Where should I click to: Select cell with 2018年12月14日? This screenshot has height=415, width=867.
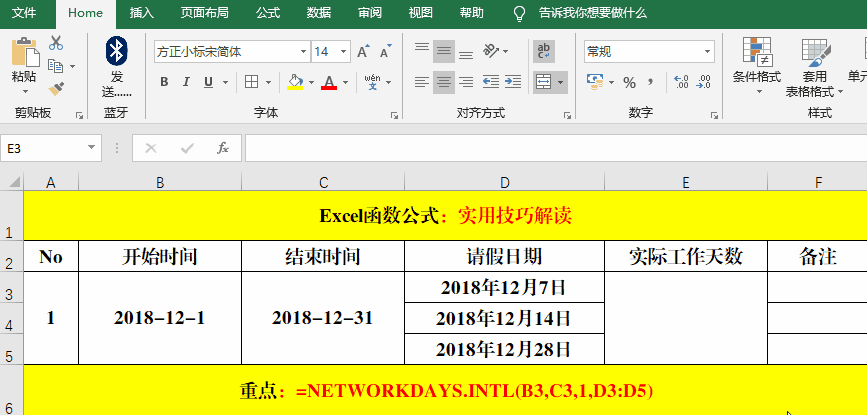(504, 318)
